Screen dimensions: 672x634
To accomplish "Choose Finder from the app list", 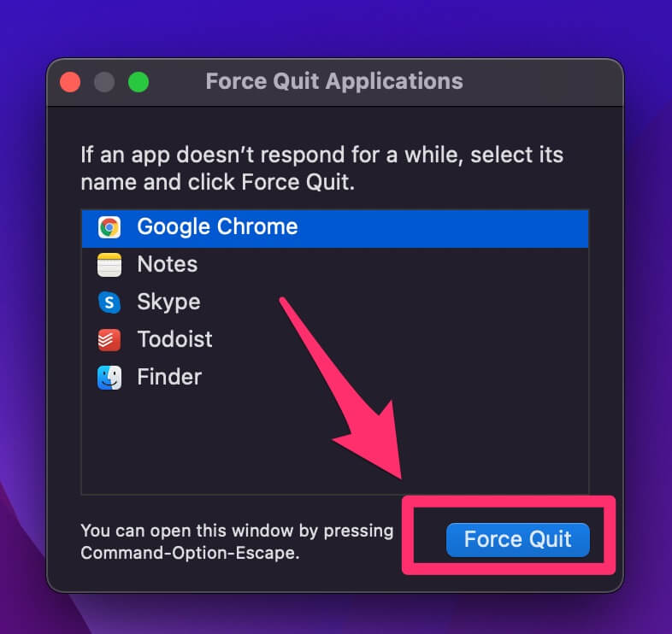I will point(334,378).
